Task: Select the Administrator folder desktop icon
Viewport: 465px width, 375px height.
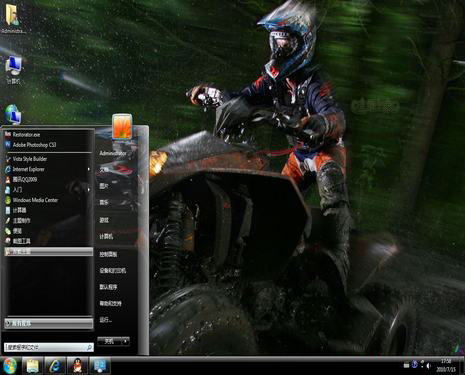Action: 13,18
